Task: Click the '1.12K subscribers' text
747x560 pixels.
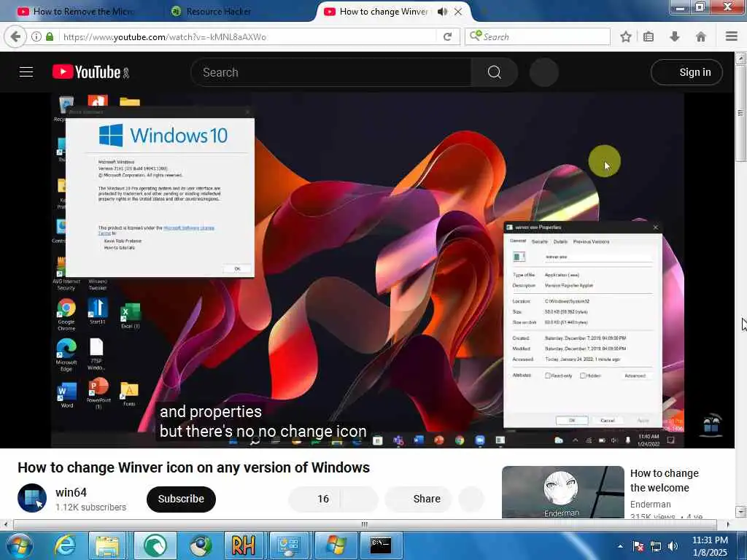Action: [x=90, y=507]
